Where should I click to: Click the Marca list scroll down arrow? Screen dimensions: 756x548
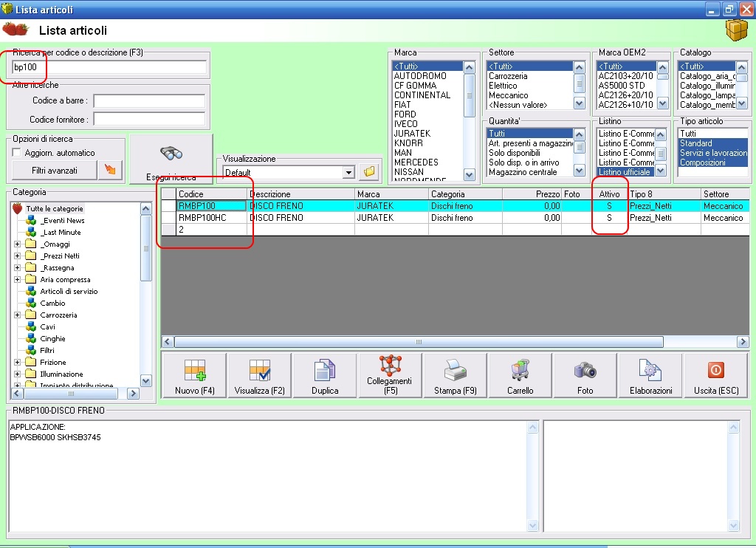(469, 174)
